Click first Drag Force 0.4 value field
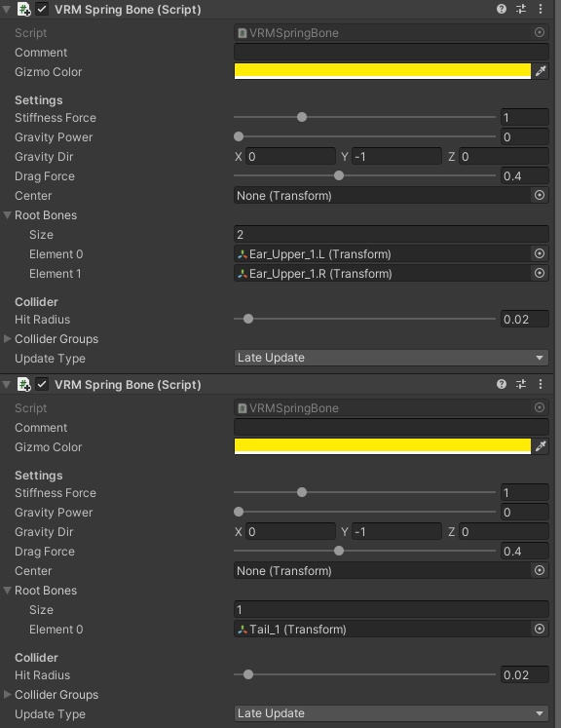 pos(525,175)
